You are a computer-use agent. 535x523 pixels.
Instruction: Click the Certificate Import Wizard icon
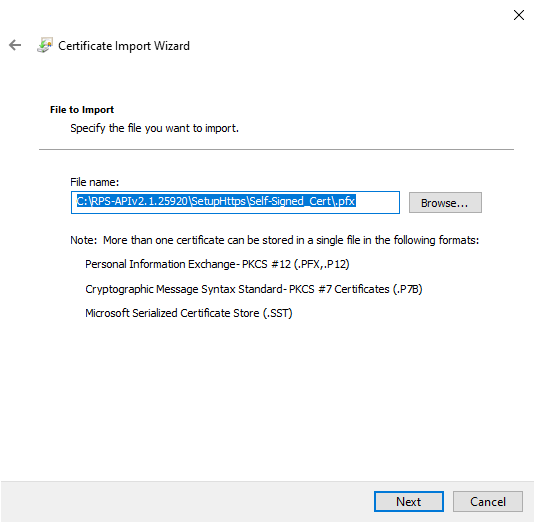point(45,45)
